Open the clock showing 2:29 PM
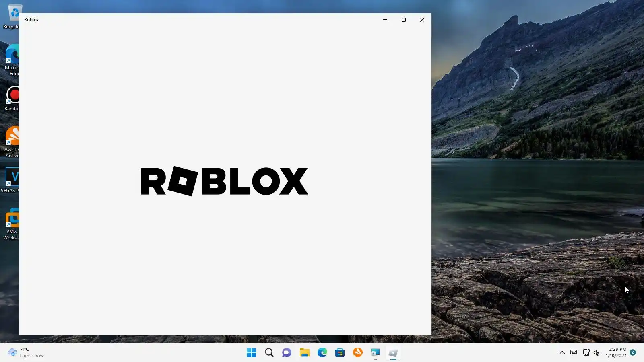This screenshot has width=644, height=362. (616, 352)
